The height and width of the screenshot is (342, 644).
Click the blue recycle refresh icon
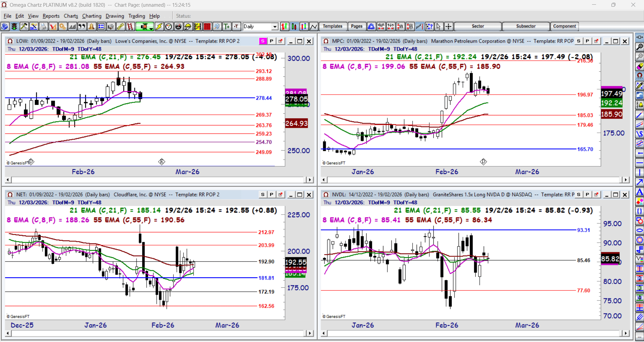[371, 26]
